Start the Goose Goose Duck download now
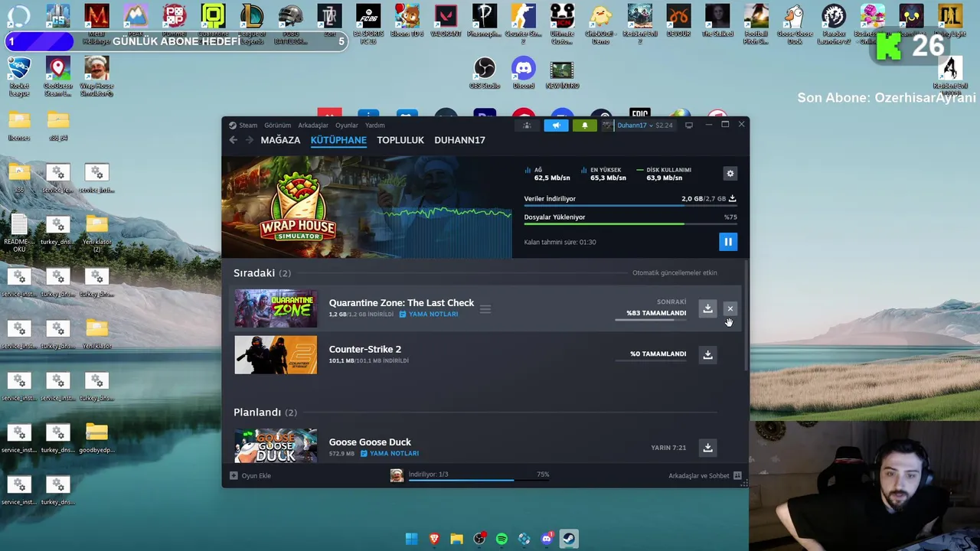980x551 pixels. [707, 447]
